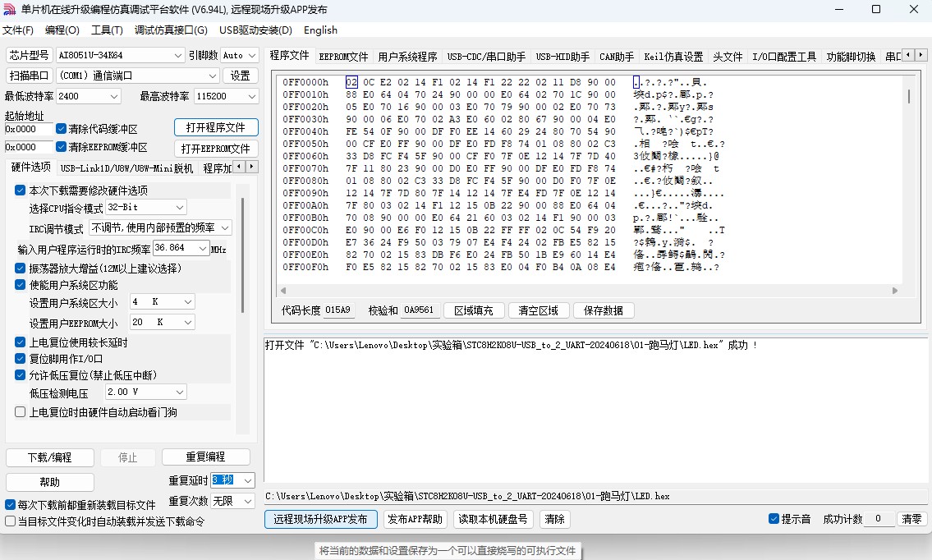Click 重复编程 button
This screenshot has height=560, width=932.
205,457
